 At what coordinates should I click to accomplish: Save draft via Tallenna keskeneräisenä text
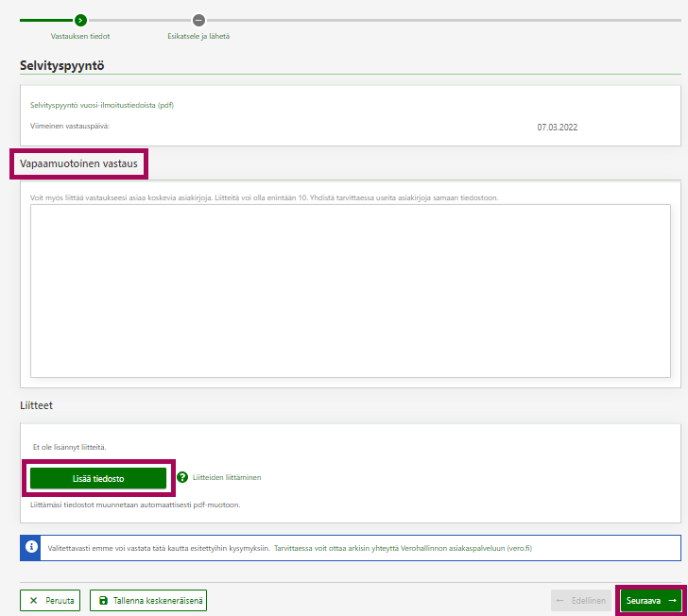(x=156, y=600)
